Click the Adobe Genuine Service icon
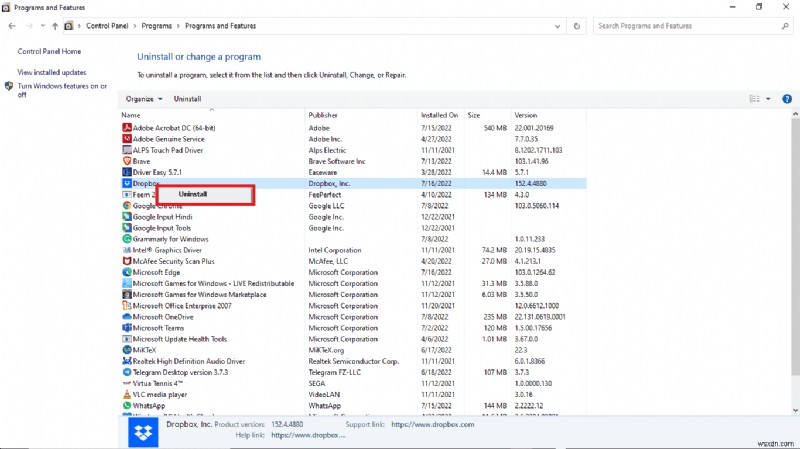Screen dimensions: 800x449 pyautogui.click(x=127, y=139)
